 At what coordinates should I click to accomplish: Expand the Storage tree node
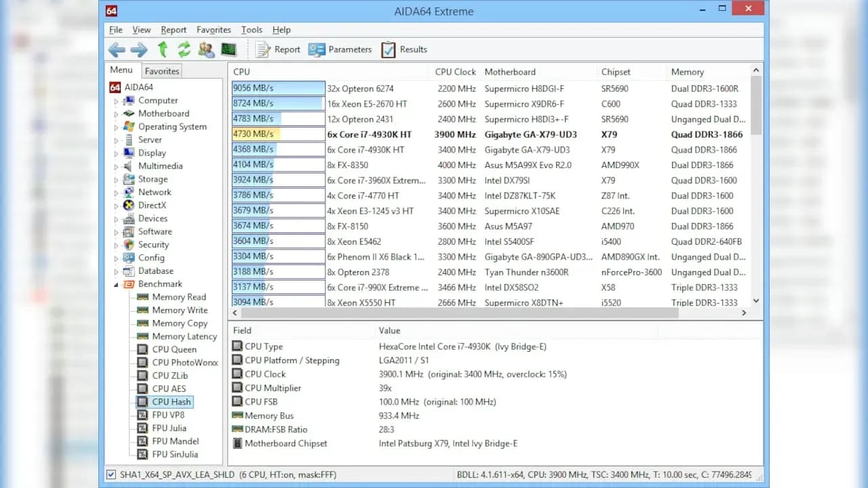click(116, 180)
